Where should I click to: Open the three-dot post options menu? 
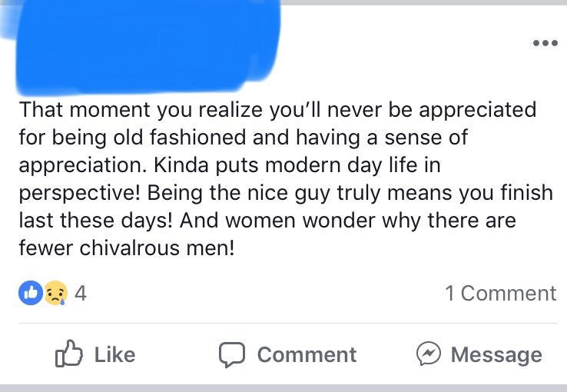pos(545,43)
